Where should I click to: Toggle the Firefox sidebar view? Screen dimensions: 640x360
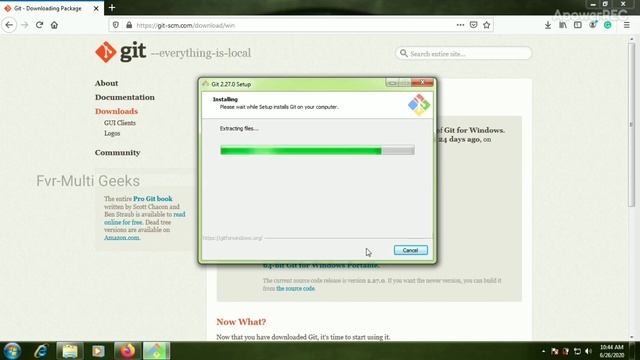pos(578,25)
